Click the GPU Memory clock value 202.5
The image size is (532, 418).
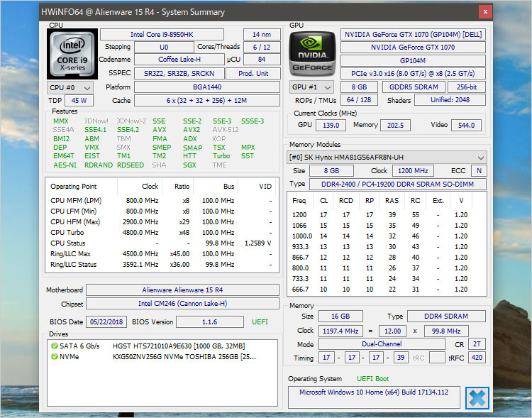[395, 126]
